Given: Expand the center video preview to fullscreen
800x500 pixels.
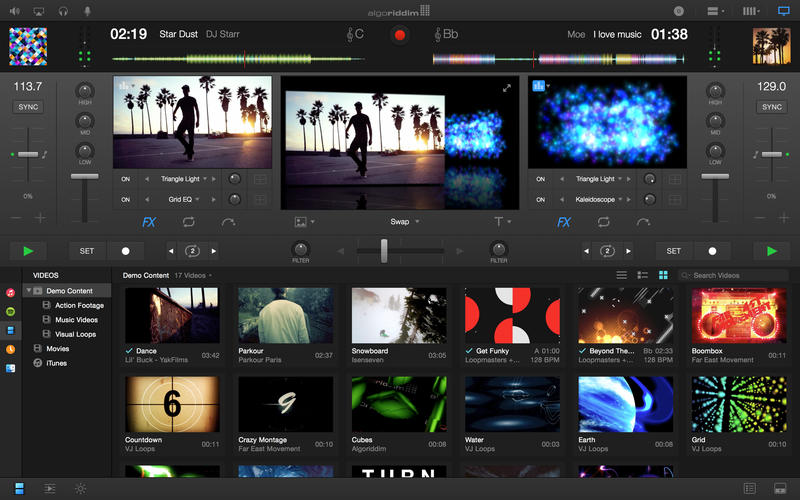Looking at the screenshot, I should click(x=507, y=88).
